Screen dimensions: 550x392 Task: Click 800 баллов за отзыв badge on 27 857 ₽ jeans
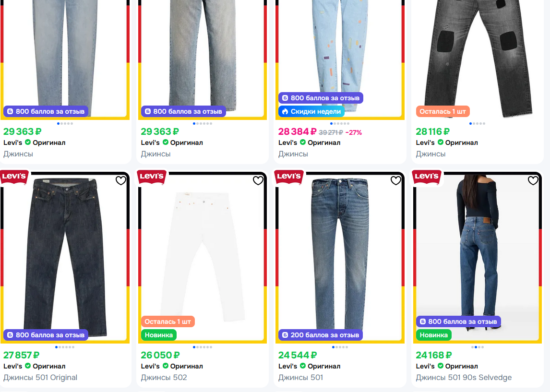point(46,335)
